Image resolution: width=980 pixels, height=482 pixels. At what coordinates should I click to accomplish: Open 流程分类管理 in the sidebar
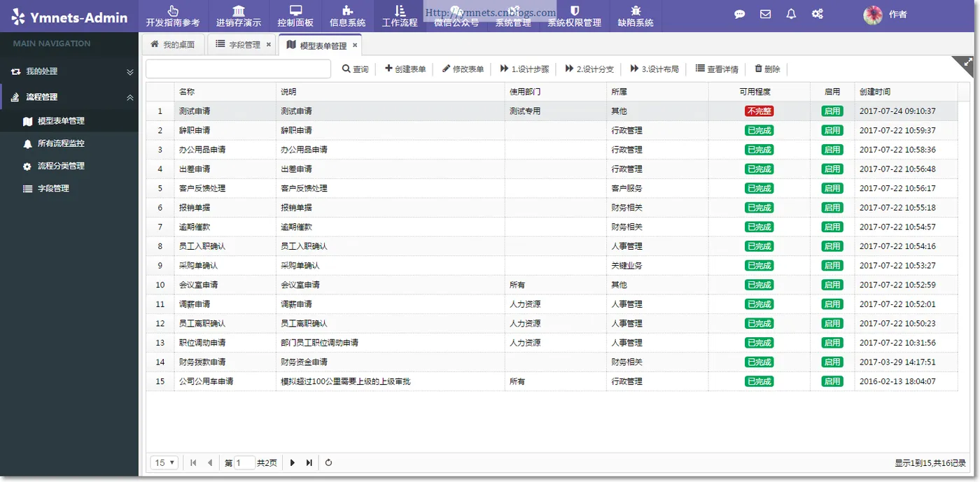click(69, 166)
